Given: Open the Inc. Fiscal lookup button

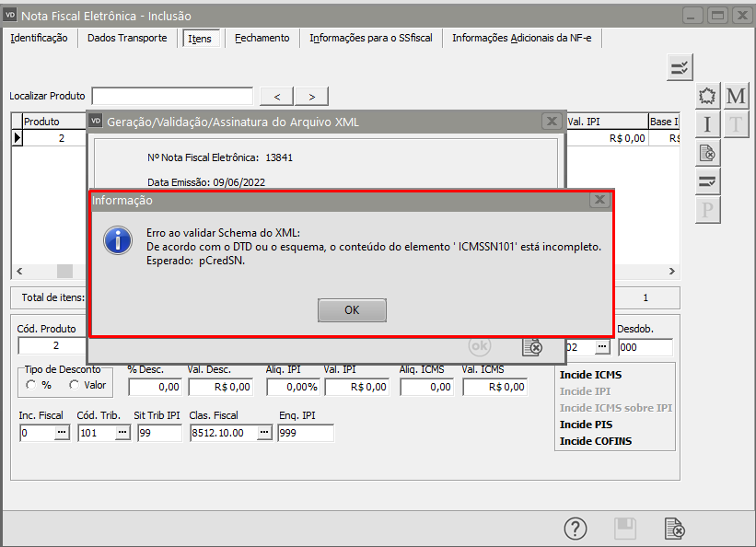Looking at the screenshot, I should 62,433.
